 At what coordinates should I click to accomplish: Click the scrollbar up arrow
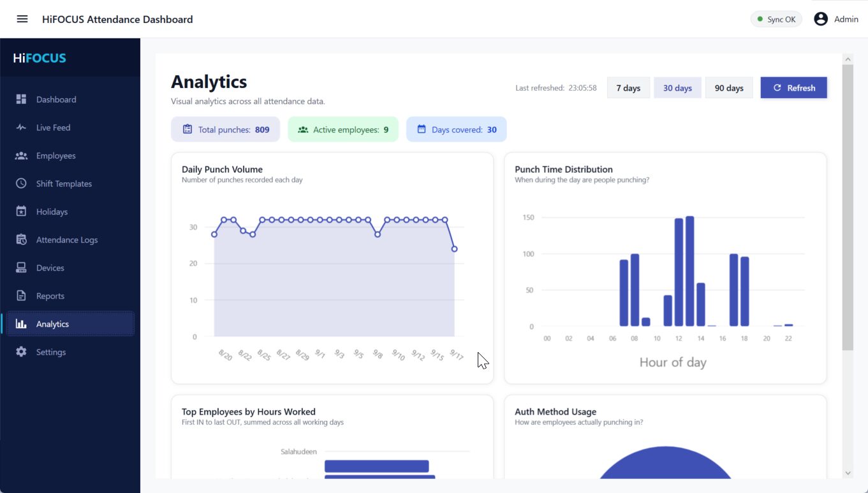pos(848,59)
